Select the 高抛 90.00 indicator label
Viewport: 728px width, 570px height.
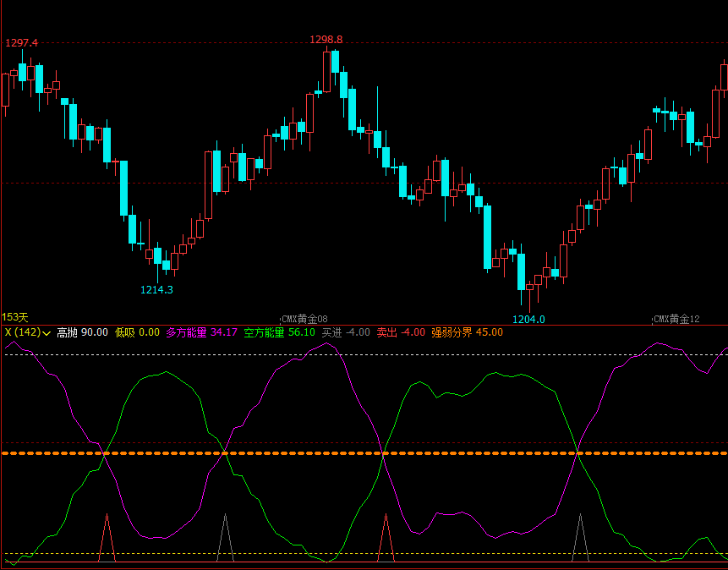(x=82, y=332)
